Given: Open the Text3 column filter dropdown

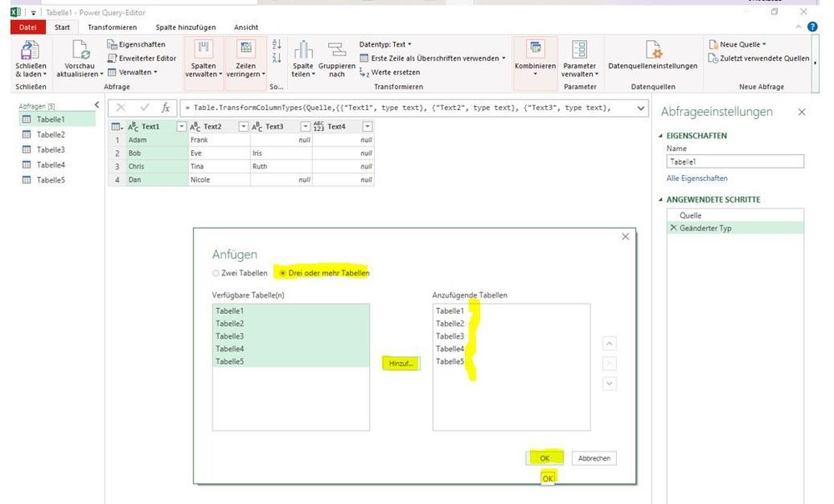Looking at the screenshot, I should click(x=306, y=127).
